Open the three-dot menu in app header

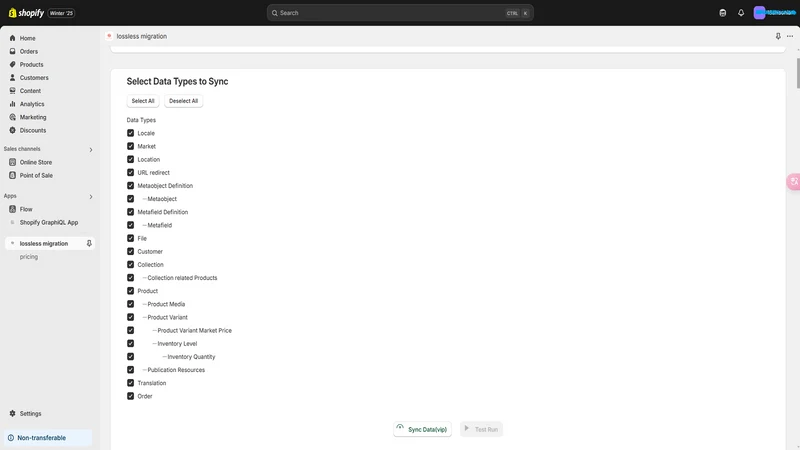[790, 36]
